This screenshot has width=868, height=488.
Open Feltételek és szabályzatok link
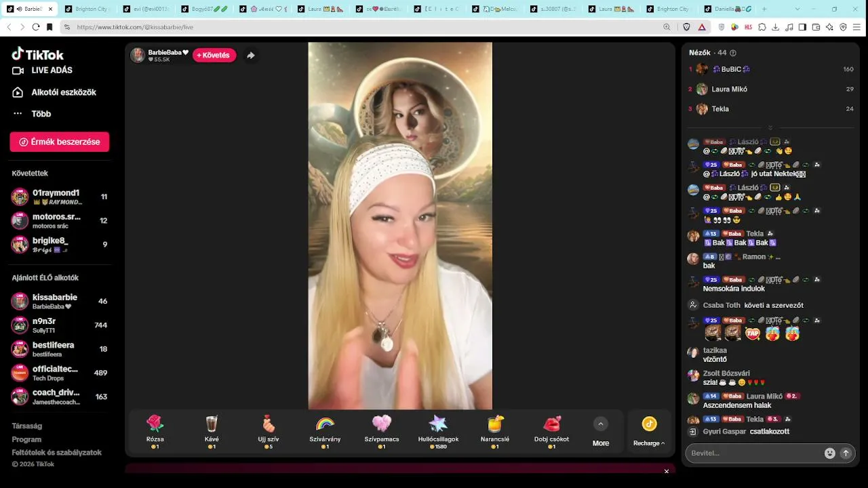(56, 452)
